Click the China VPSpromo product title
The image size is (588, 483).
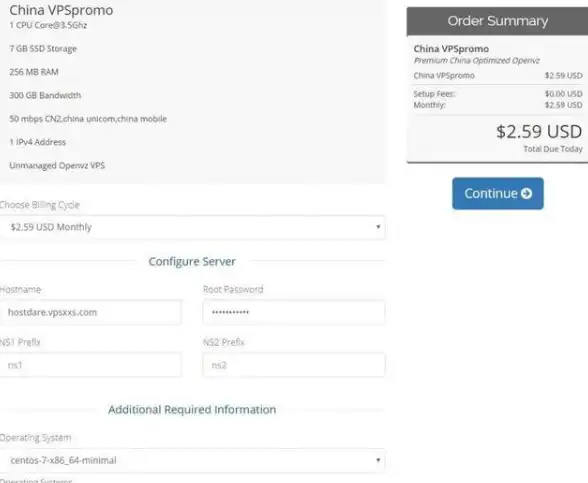61,10
